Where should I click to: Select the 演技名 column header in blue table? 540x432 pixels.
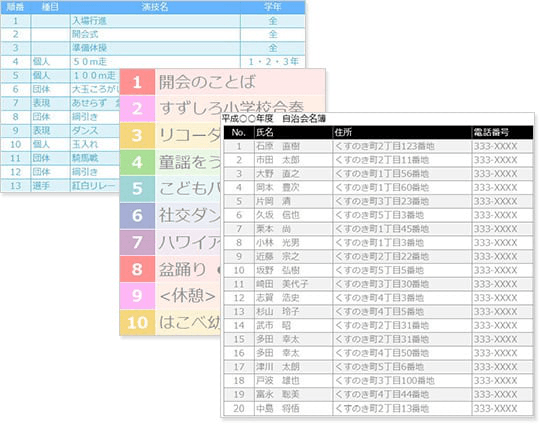click(x=155, y=7)
